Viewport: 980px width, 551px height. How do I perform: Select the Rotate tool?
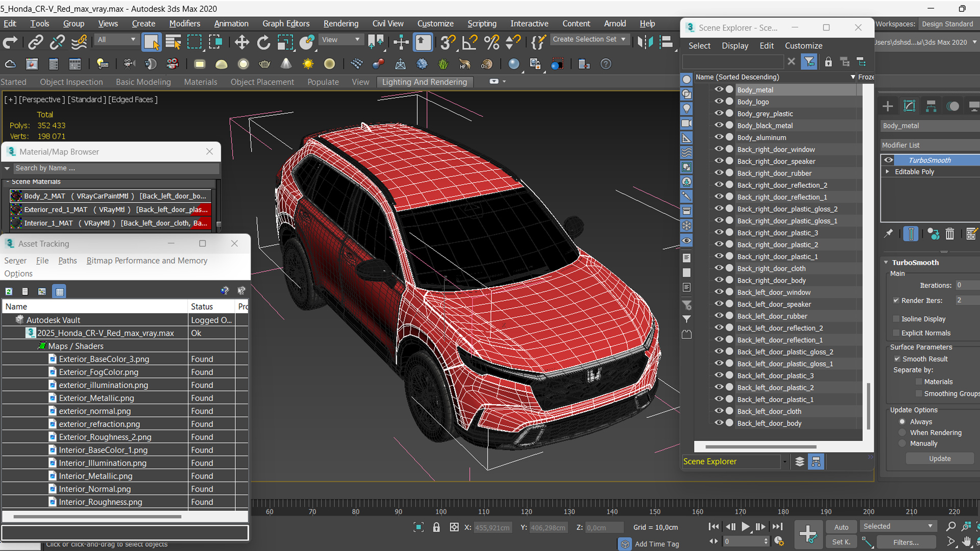(263, 42)
